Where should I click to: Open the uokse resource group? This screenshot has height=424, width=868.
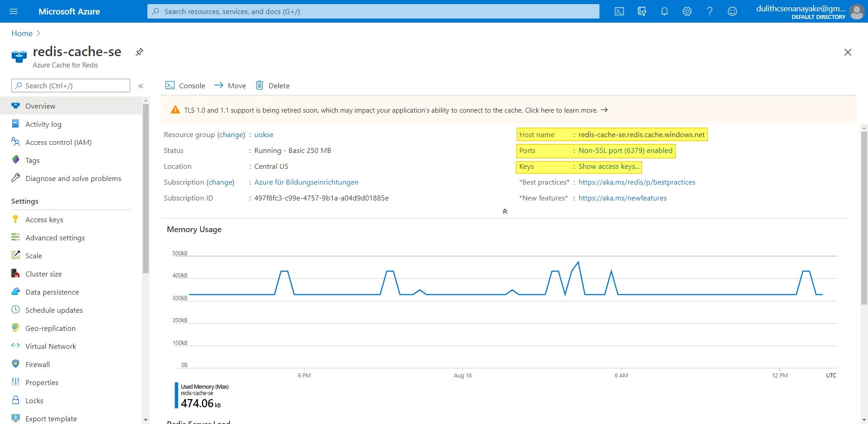264,135
